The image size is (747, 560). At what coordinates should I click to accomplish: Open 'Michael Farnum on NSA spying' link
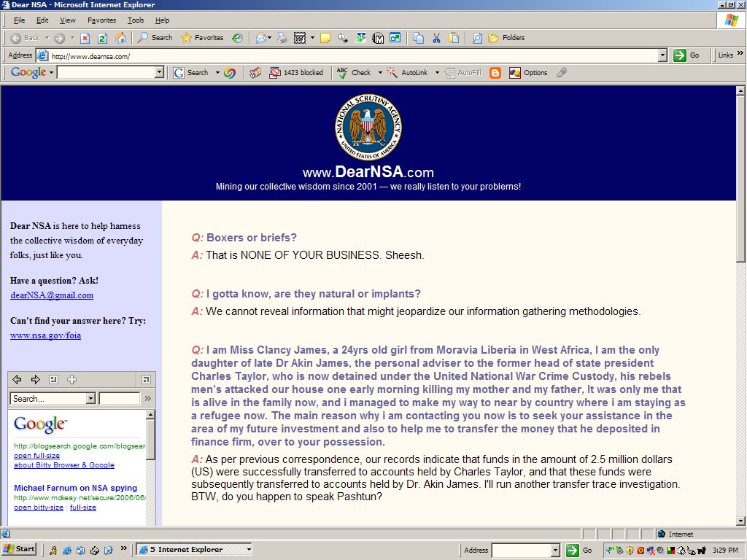(75, 488)
